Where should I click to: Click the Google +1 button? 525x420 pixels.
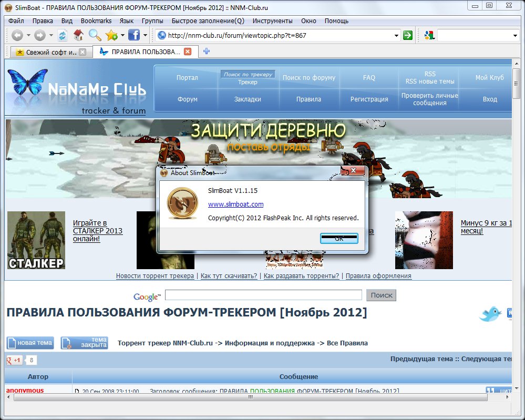click(x=14, y=361)
